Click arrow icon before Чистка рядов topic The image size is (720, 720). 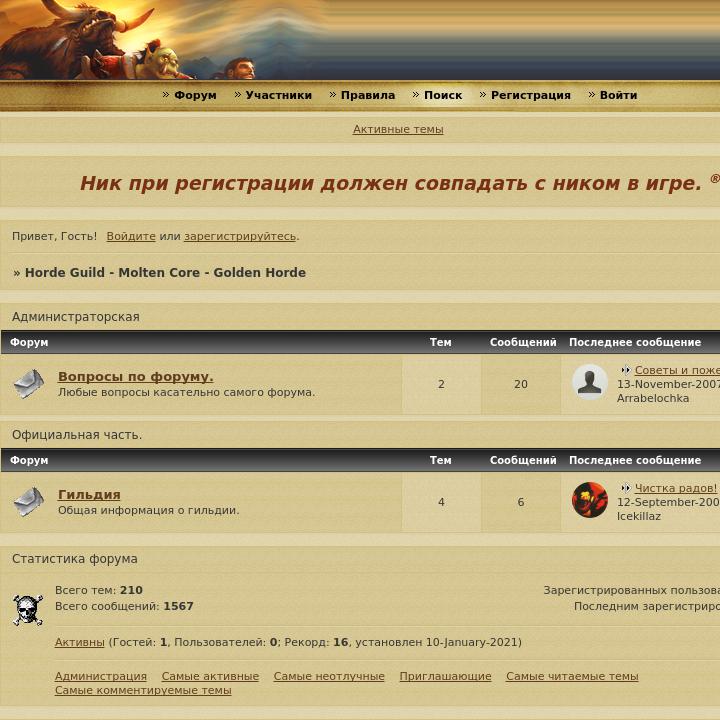(625, 488)
